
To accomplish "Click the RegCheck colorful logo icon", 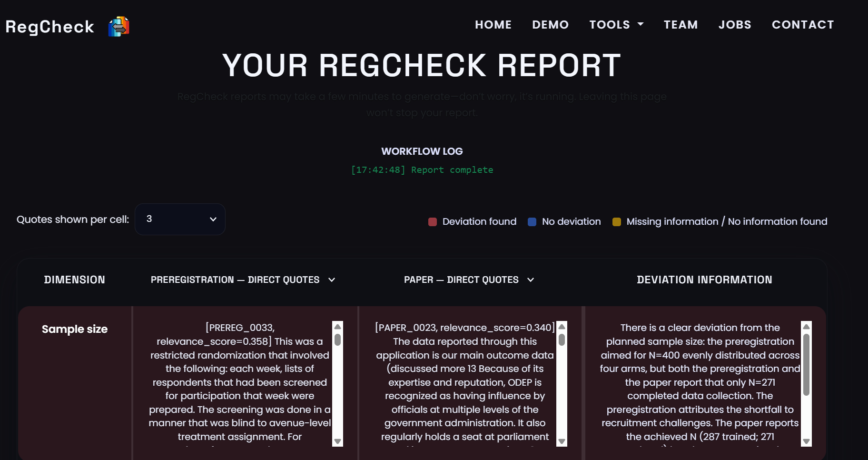I will click(x=118, y=27).
